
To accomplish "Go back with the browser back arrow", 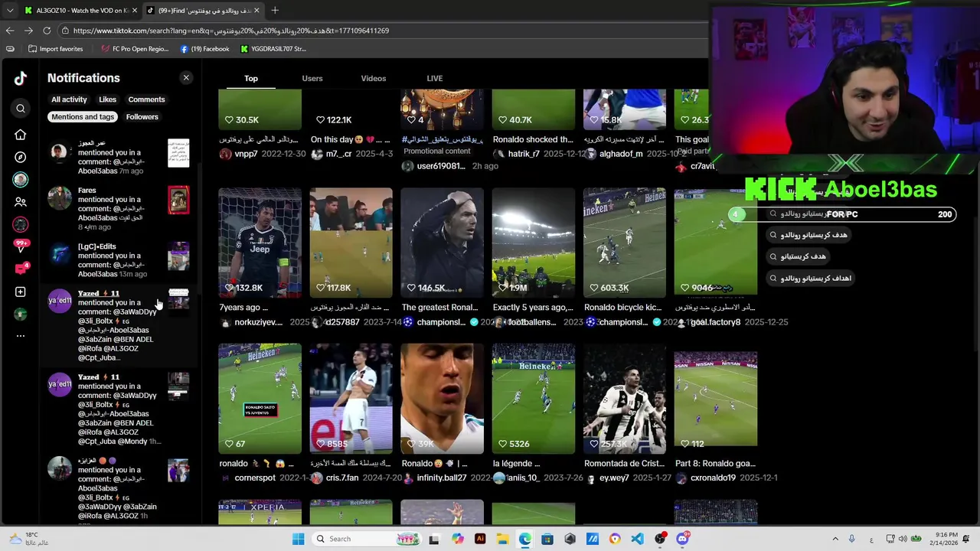I will [x=10, y=31].
